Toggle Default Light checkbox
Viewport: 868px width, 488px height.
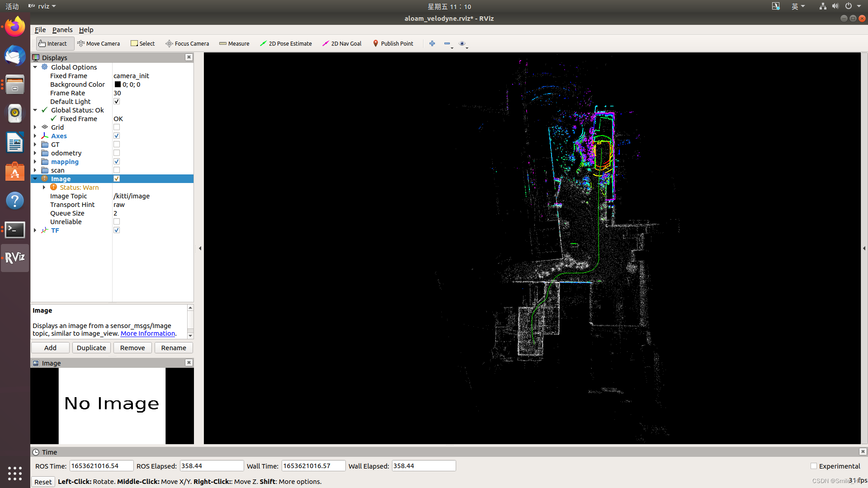117,102
